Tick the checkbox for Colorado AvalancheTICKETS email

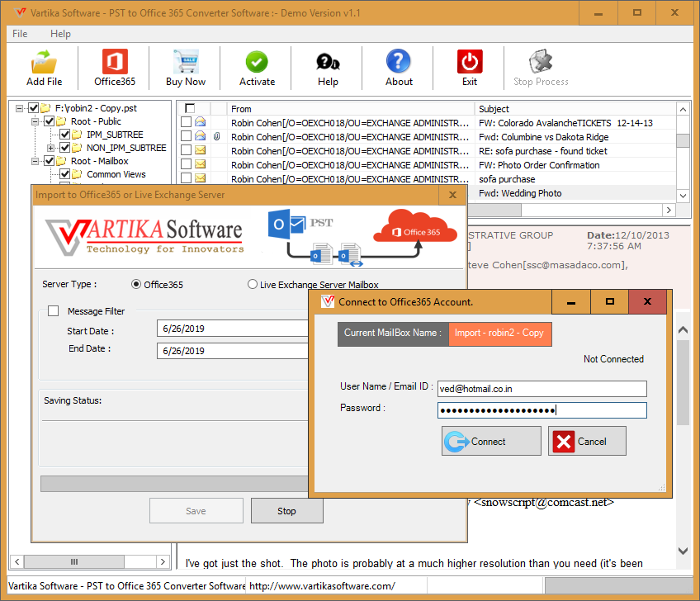[187, 122]
